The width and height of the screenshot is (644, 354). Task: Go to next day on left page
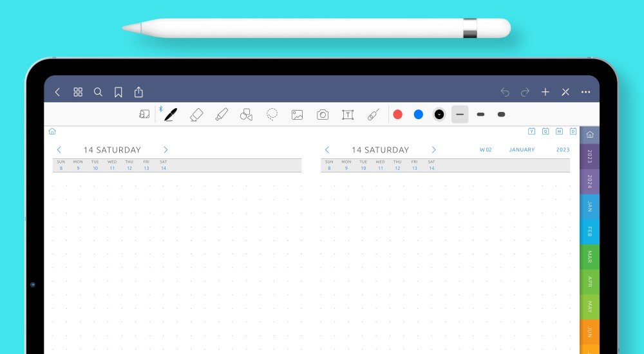[166, 150]
